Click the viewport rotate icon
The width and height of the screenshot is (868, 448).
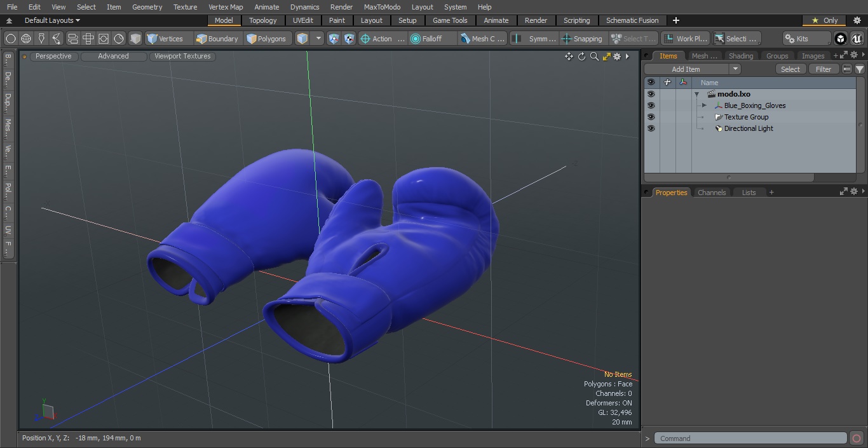[x=581, y=57]
